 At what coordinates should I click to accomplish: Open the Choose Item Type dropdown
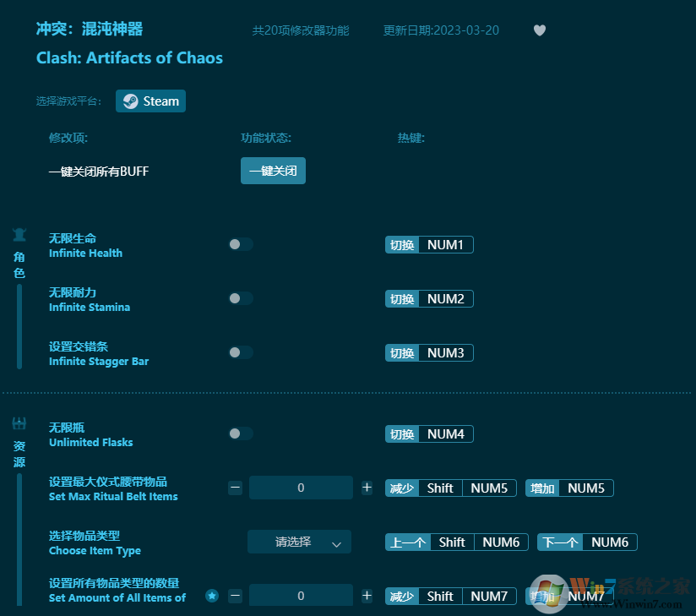(x=299, y=542)
